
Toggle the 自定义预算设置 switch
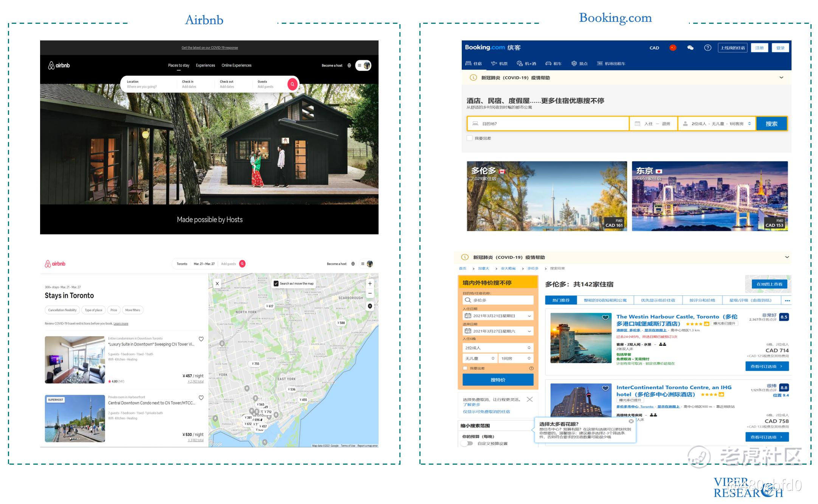(x=468, y=444)
